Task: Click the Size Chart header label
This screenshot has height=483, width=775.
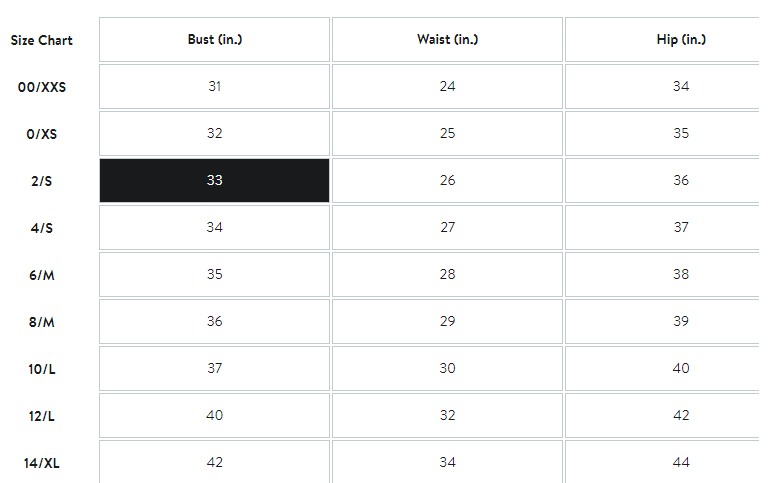Action: coord(42,41)
